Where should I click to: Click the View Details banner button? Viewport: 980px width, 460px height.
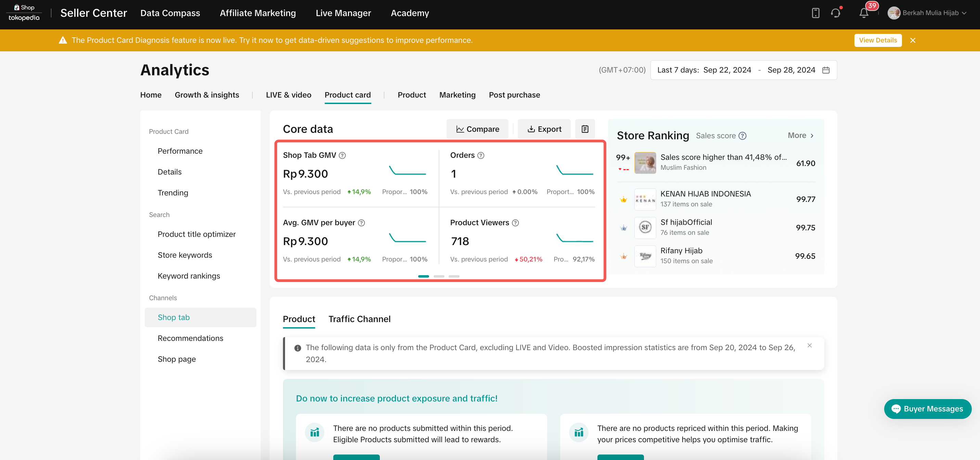pos(877,40)
